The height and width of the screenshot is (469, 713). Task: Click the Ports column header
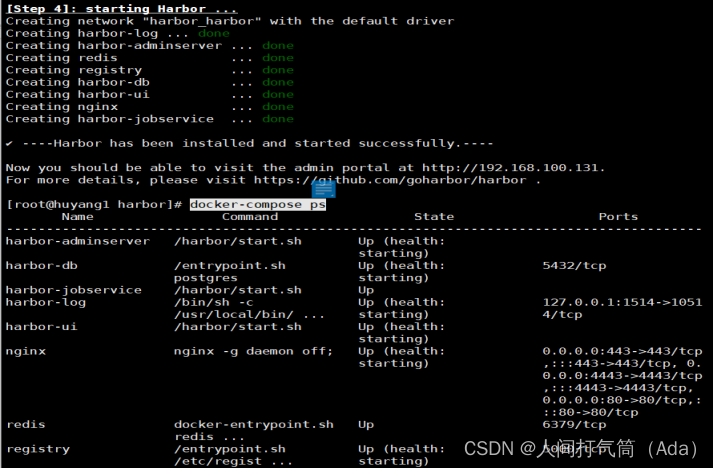tap(618, 217)
